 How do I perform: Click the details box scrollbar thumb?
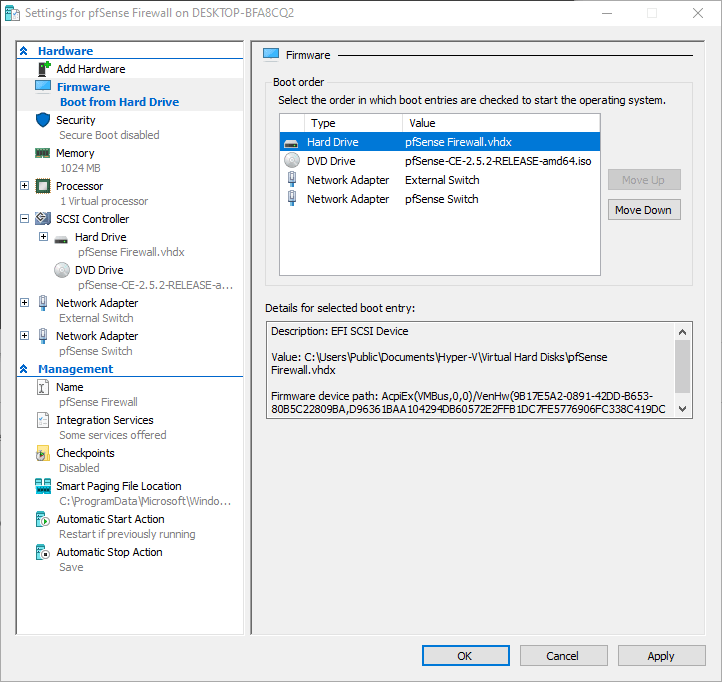click(x=682, y=366)
